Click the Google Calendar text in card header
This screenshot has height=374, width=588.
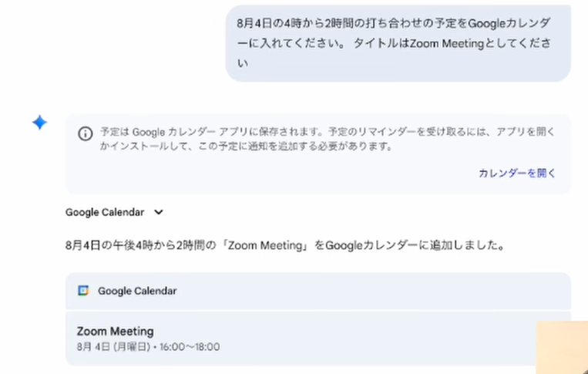[137, 291]
